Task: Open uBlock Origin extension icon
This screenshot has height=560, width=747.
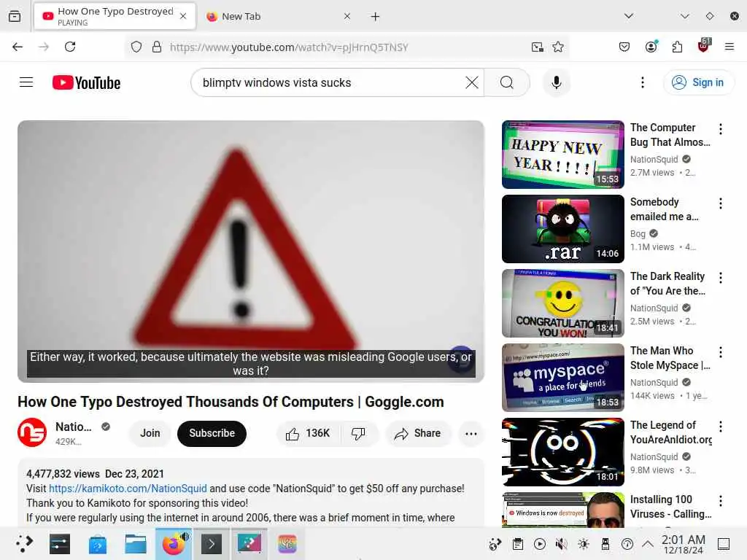Action: pyautogui.click(x=704, y=46)
